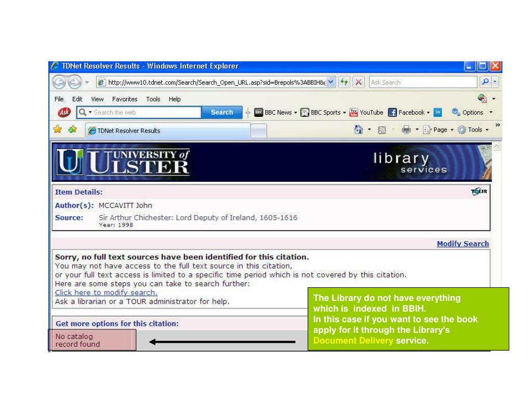Select the TDNet Resolver Results tab
This screenshot has height=399, width=532.
(x=168, y=130)
